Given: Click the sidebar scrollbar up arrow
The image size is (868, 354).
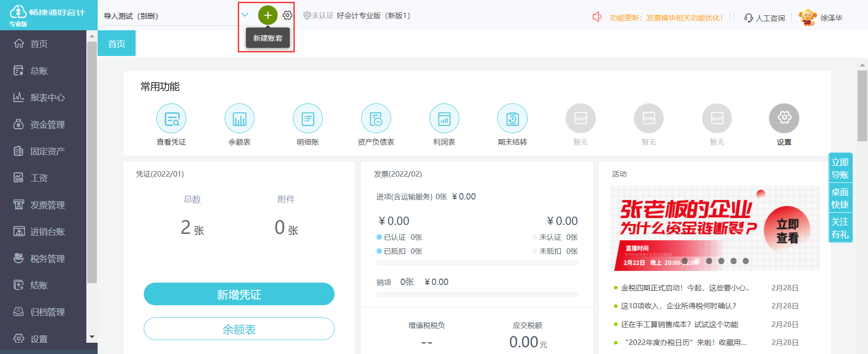Looking at the screenshot, I should [92, 36].
